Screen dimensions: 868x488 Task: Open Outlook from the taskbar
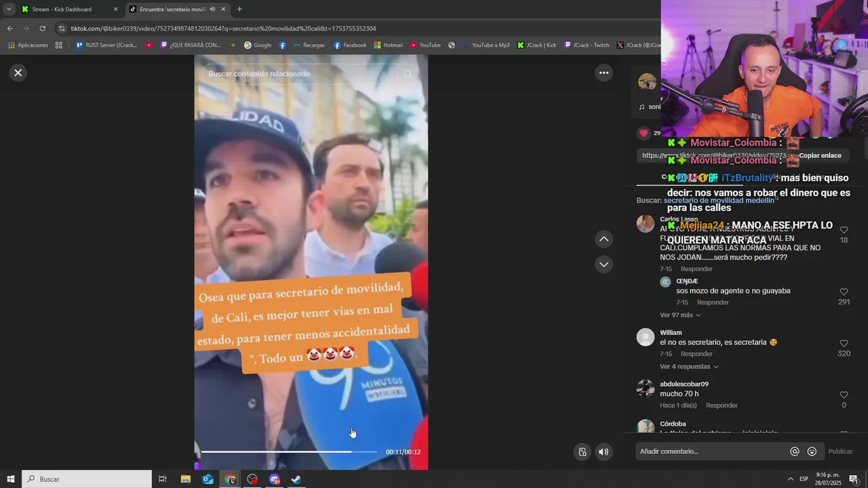[208, 479]
